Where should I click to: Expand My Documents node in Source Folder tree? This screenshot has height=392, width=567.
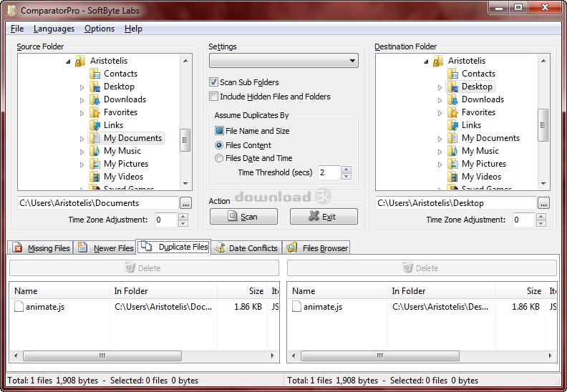[x=82, y=139]
